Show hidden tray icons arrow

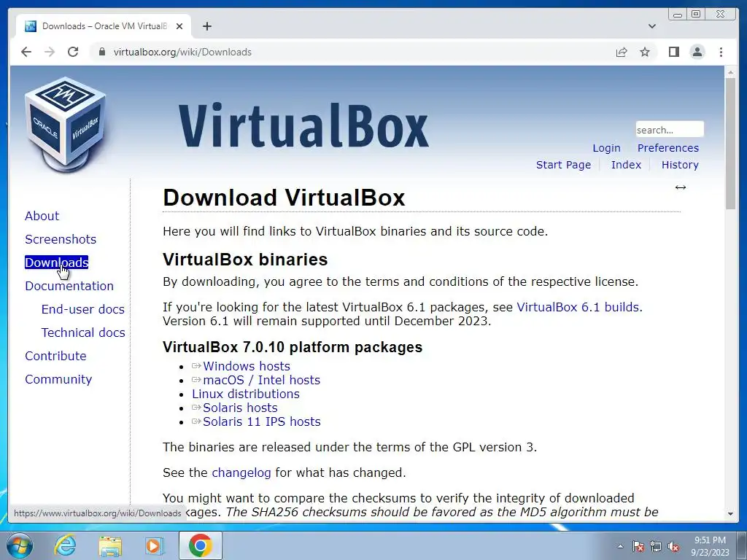coord(620,546)
